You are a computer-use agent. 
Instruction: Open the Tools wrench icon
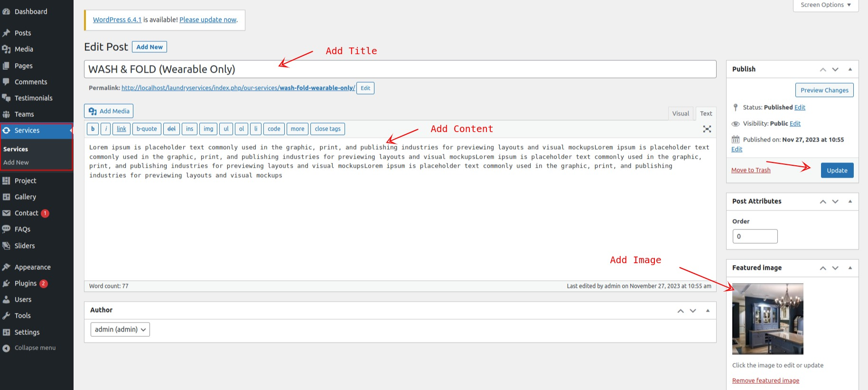click(x=6, y=316)
